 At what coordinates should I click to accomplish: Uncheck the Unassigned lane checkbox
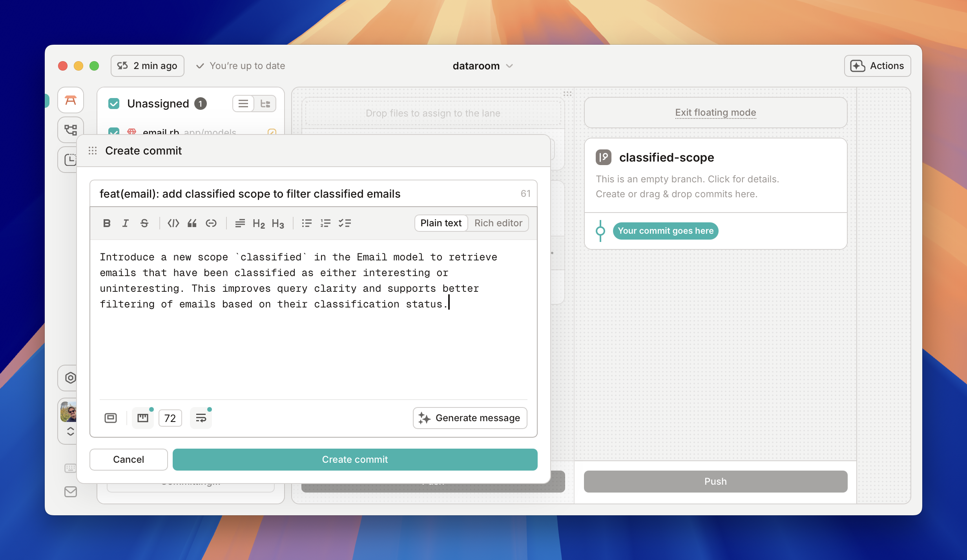[114, 104]
